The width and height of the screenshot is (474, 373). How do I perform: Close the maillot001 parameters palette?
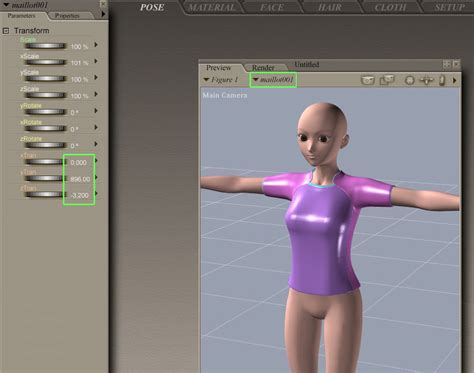pos(103,4)
